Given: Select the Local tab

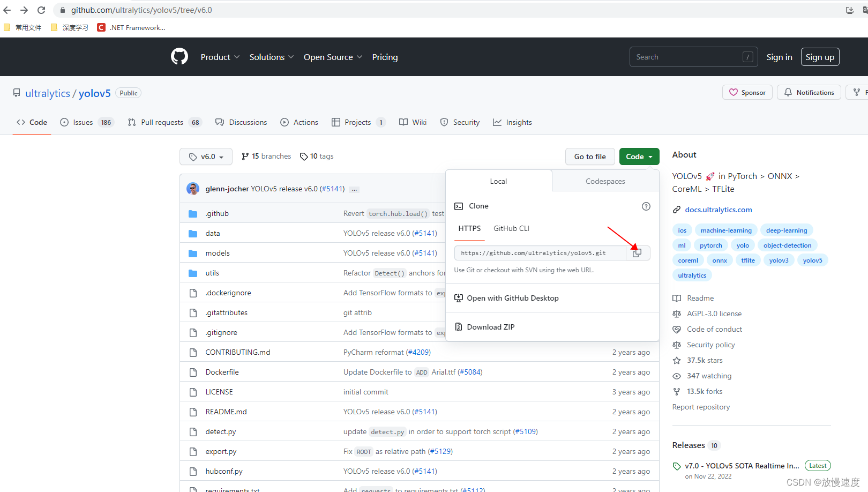Looking at the screenshot, I should (498, 181).
